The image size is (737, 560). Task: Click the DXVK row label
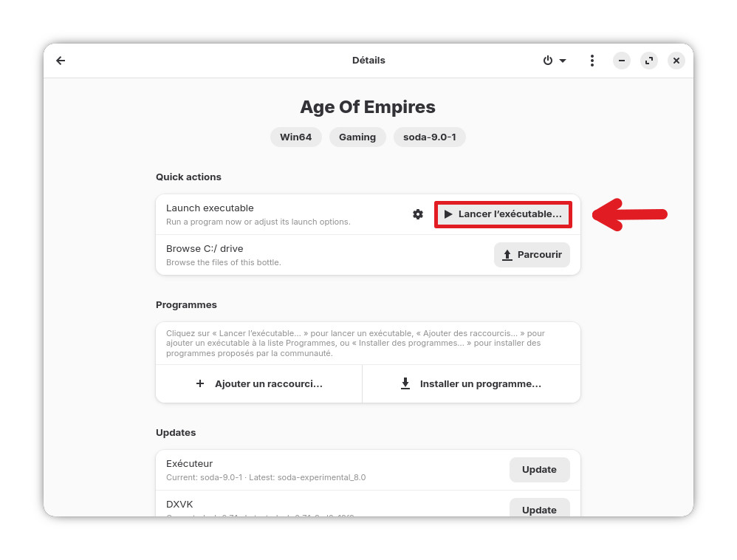click(179, 504)
